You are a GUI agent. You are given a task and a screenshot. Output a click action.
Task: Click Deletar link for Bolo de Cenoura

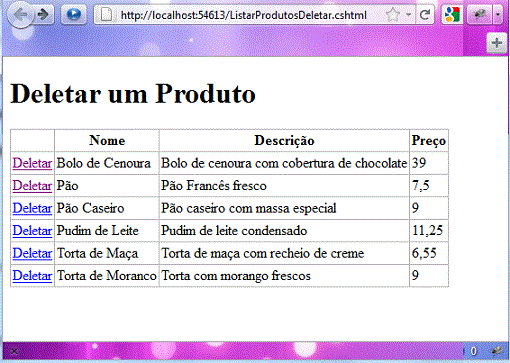32,163
